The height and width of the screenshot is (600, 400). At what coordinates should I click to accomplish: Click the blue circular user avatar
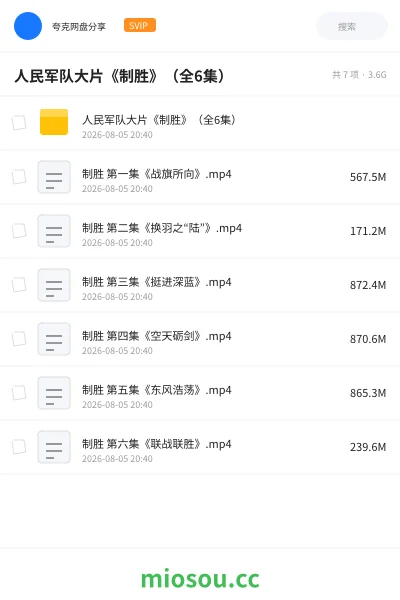click(x=28, y=26)
